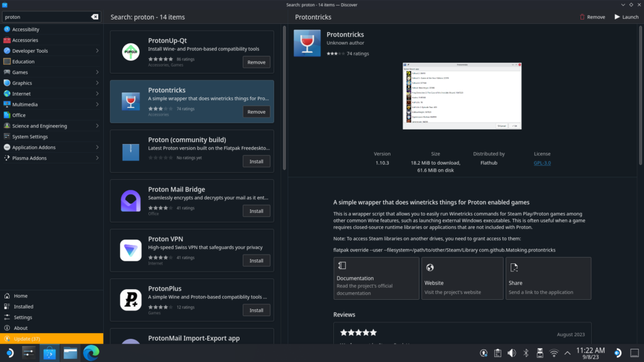
Task: Open the ProtonUp-Qt app icon
Action: tap(131, 52)
